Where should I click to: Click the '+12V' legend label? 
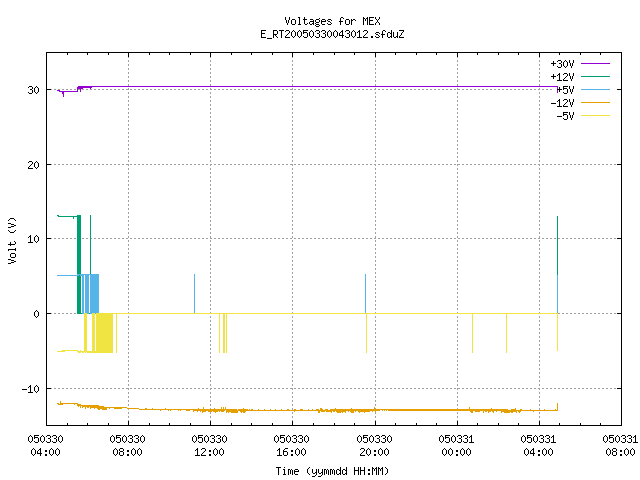point(562,77)
